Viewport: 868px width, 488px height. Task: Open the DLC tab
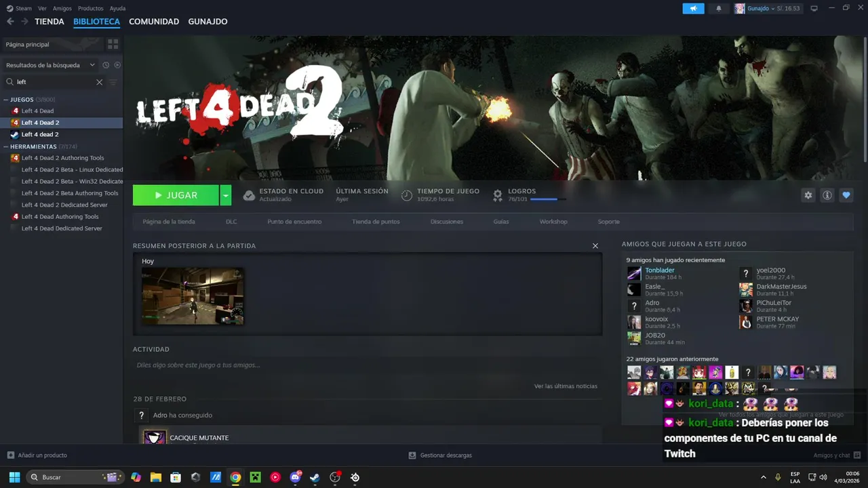click(231, 222)
